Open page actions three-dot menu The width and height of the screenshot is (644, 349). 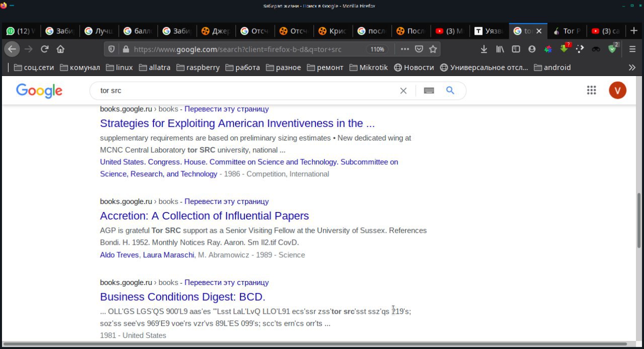coord(405,49)
